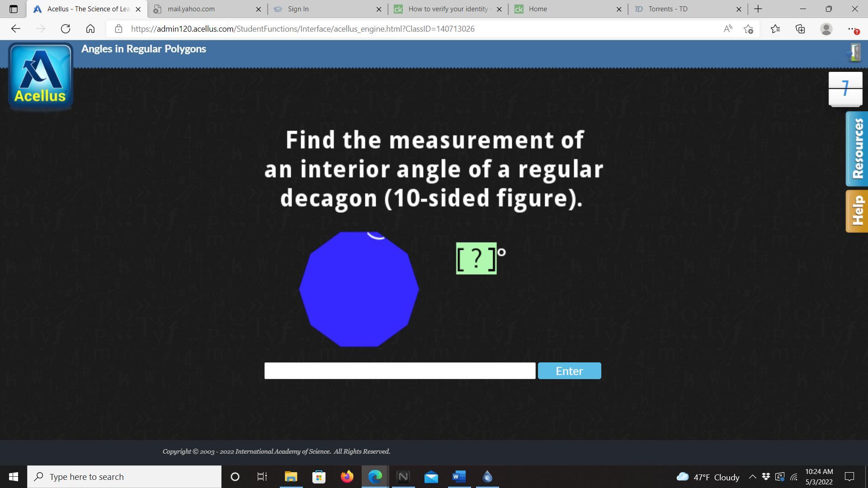Open the Resources side tab
868x488 pixels.
(857, 149)
